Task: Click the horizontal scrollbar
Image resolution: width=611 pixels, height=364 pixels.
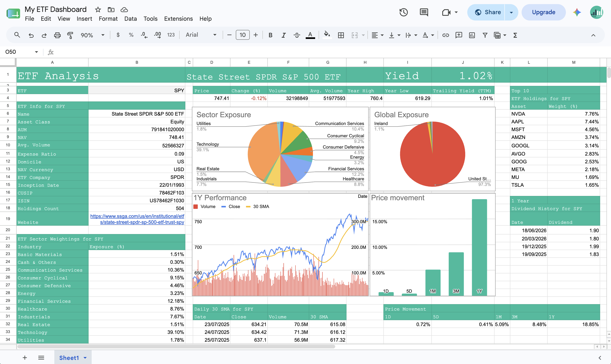Action: [x=176, y=347]
